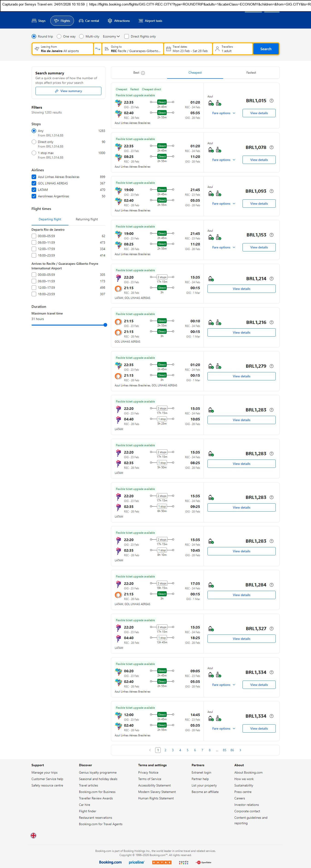The width and height of the screenshot is (311, 868).
Task: Switch to the Fastest sorting tab
Action: (251, 73)
